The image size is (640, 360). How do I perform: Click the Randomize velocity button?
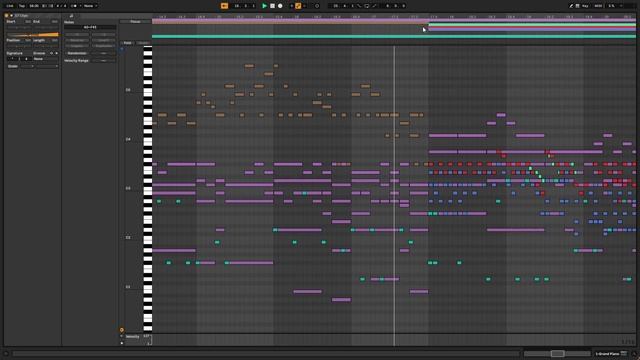[77, 53]
